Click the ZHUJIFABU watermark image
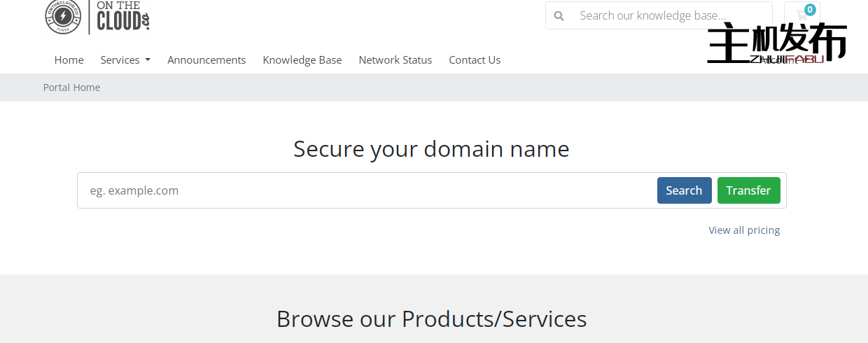 click(777, 43)
